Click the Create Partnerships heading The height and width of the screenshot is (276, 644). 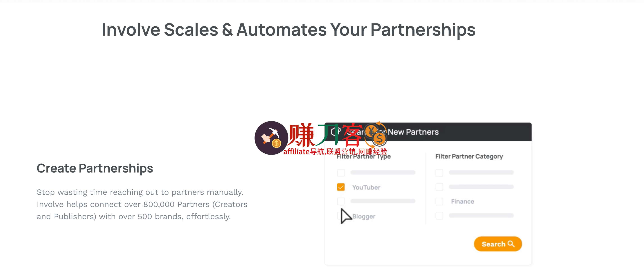coord(95,168)
